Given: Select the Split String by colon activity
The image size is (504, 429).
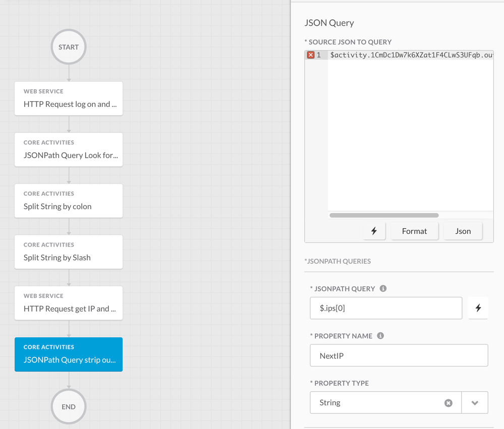Looking at the screenshot, I should coord(69,201).
